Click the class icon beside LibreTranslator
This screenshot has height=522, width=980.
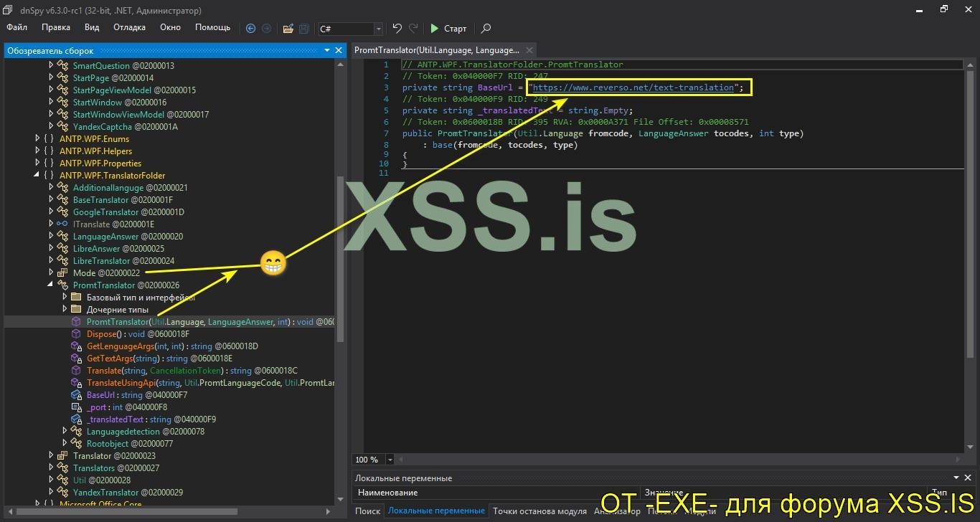point(62,261)
